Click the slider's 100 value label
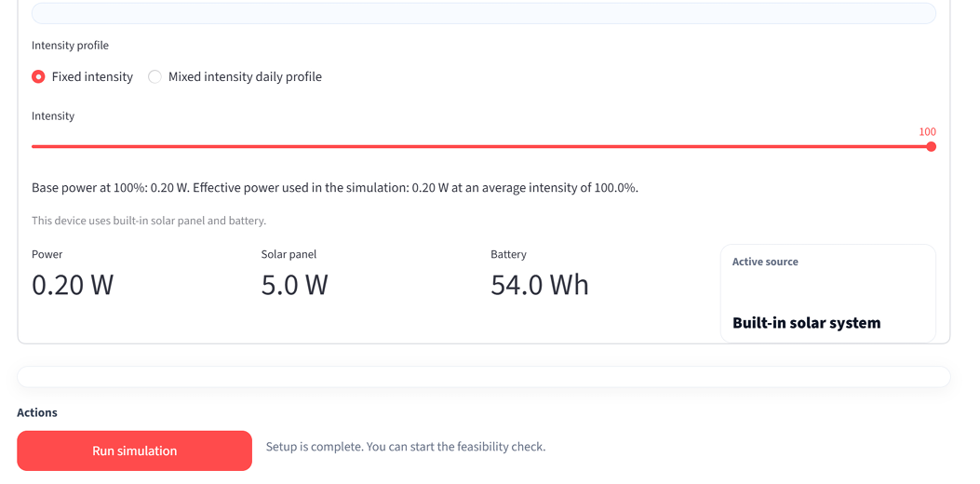This screenshot has height=484, width=980. click(927, 132)
